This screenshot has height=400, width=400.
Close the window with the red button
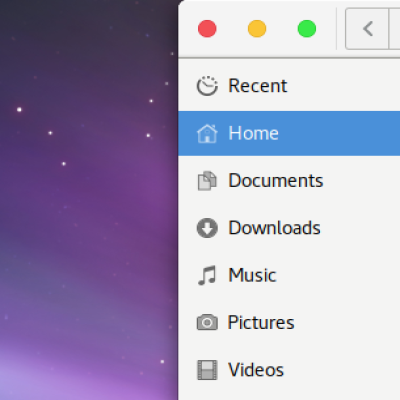click(x=207, y=29)
